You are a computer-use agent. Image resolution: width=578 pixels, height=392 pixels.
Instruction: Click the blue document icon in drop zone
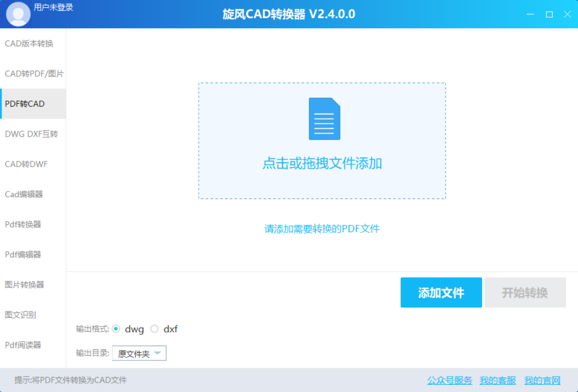tap(325, 119)
